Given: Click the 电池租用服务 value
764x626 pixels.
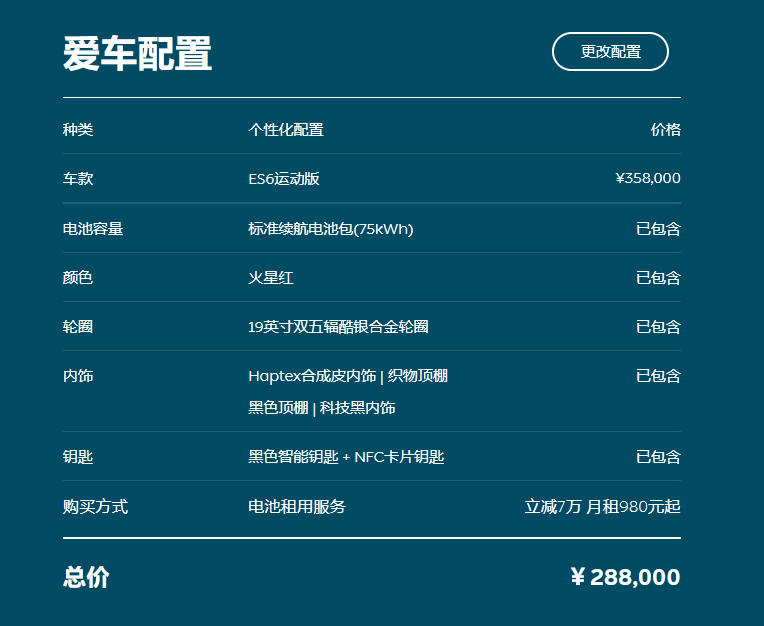Looking at the screenshot, I should [x=297, y=507].
